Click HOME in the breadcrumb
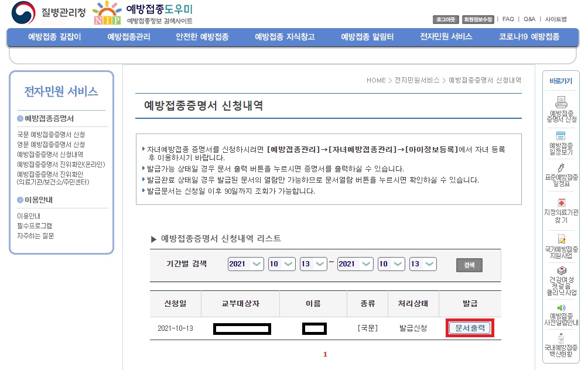The width and height of the screenshot is (588, 370). click(376, 80)
